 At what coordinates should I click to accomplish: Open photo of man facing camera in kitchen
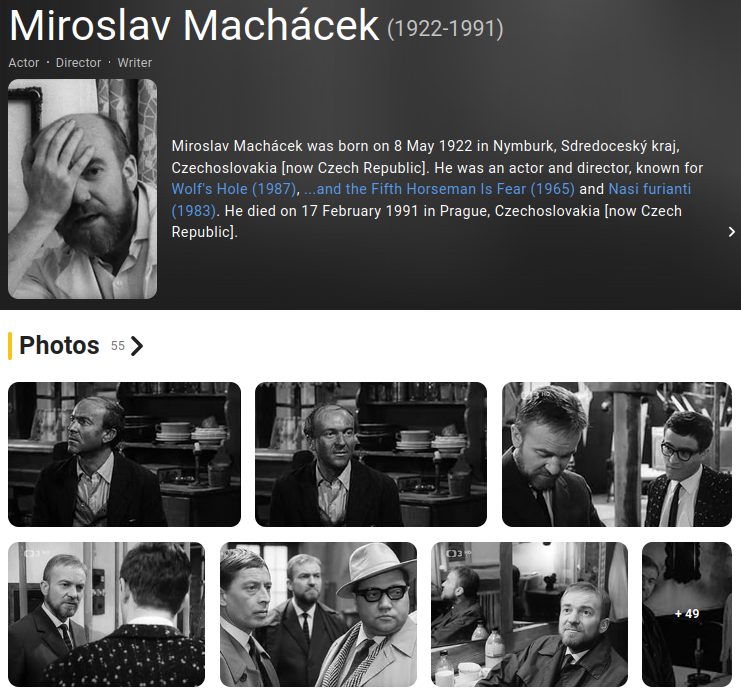(371, 454)
